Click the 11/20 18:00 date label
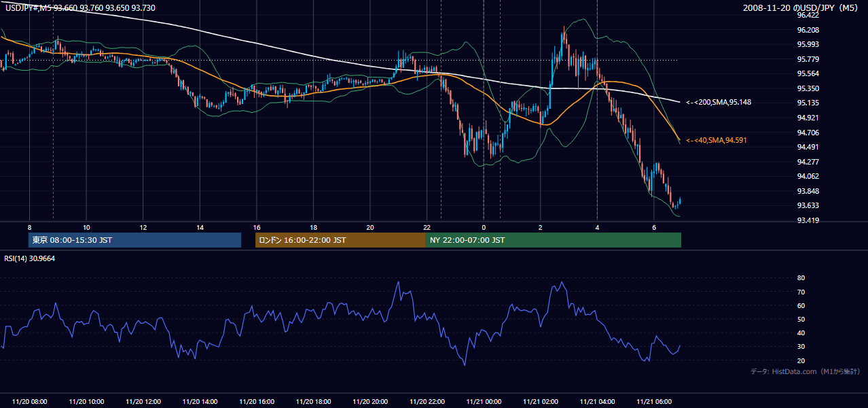This screenshot has height=408, width=868. (x=313, y=402)
